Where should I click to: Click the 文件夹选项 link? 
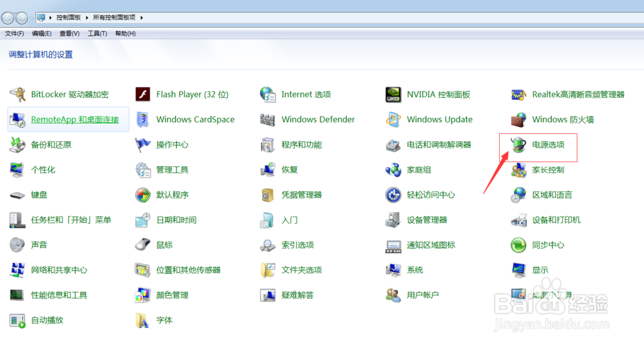tap(301, 270)
